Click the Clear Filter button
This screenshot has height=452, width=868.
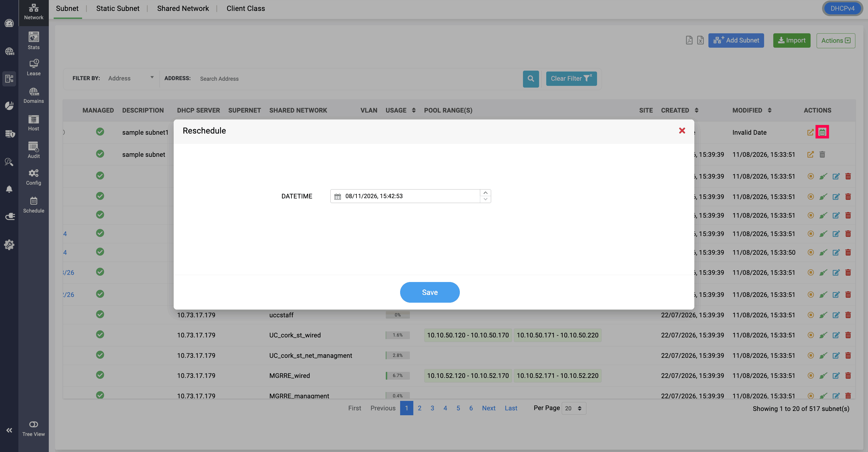(x=571, y=78)
